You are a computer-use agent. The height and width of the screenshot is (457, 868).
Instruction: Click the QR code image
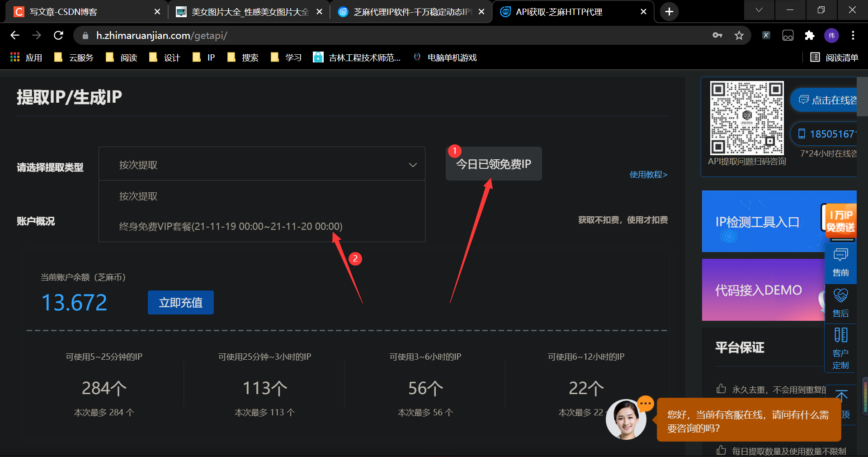pyautogui.click(x=747, y=118)
